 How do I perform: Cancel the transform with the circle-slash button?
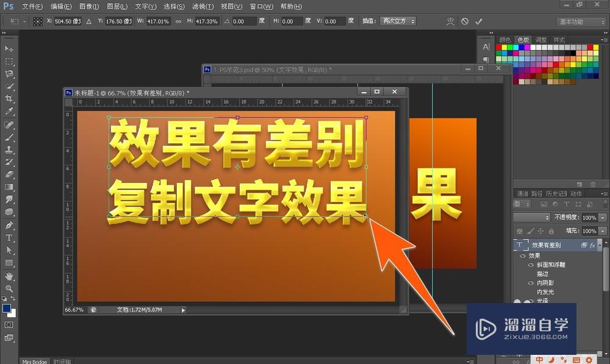point(465,20)
